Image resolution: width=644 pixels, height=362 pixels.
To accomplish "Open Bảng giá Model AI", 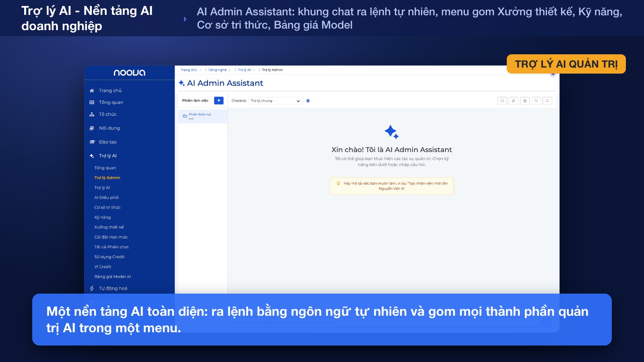I will tap(113, 277).
